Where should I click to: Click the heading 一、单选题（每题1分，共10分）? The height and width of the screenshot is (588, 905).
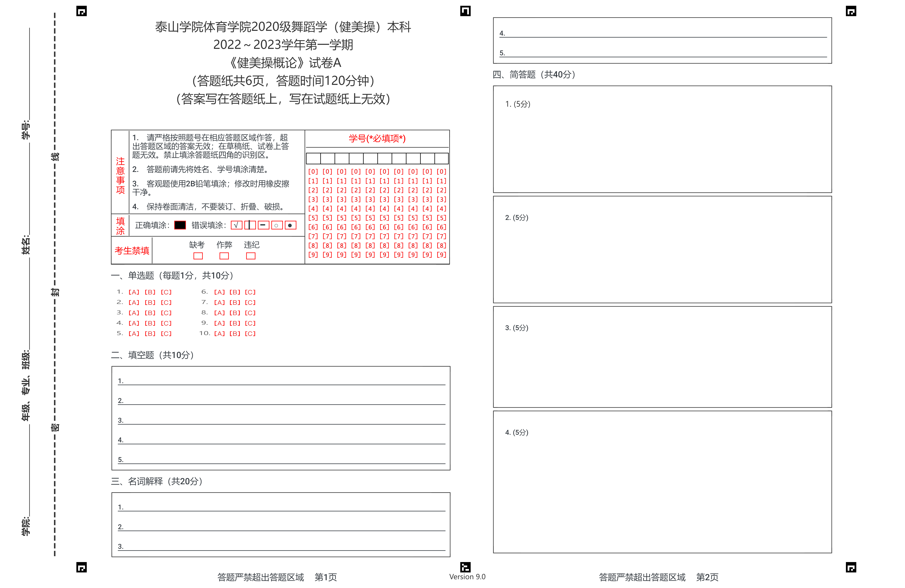(172, 275)
